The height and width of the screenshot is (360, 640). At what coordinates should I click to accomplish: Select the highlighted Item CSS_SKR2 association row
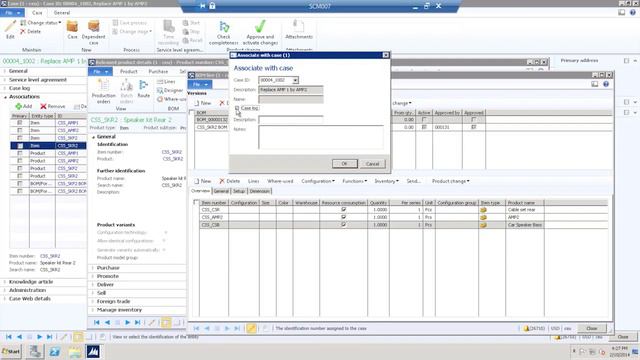pos(48,145)
